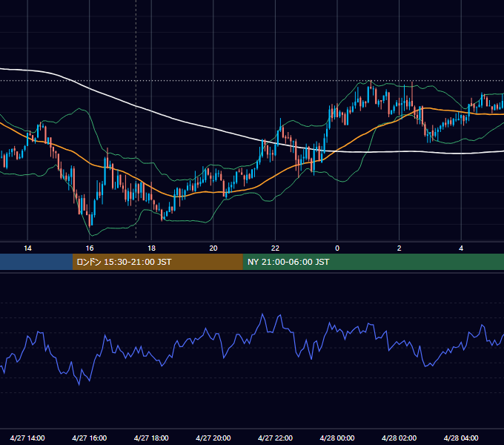This screenshot has height=445, width=504.
Task: Click the 16 hour label on price chart axis
Action: [90, 248]
